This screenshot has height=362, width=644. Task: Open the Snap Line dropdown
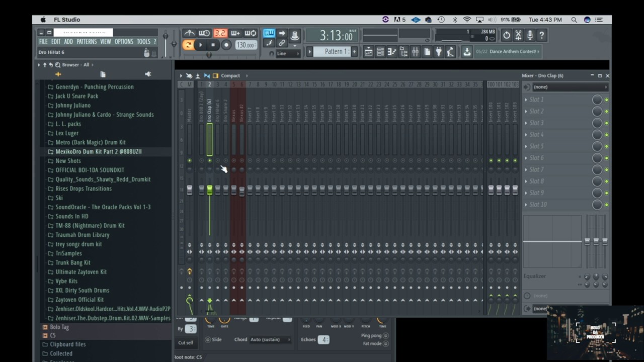(288, 54)
